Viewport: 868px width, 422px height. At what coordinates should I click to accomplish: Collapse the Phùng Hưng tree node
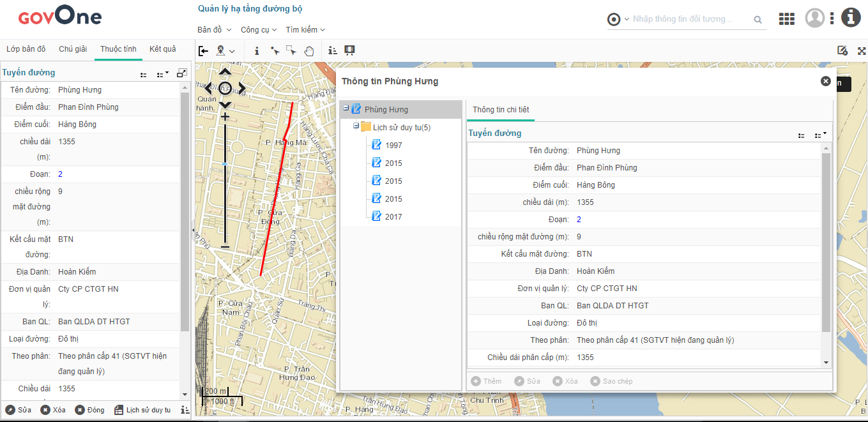point(346,109)
